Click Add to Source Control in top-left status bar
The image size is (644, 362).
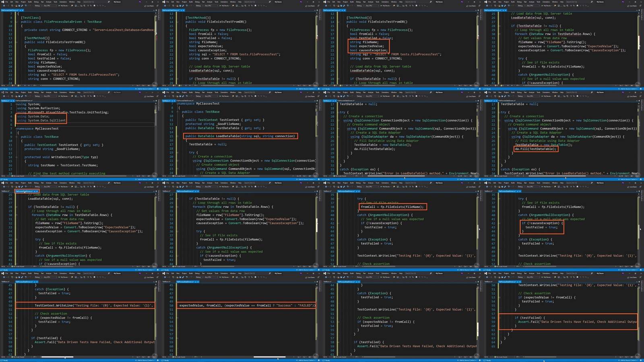click(x=145, y=88)
